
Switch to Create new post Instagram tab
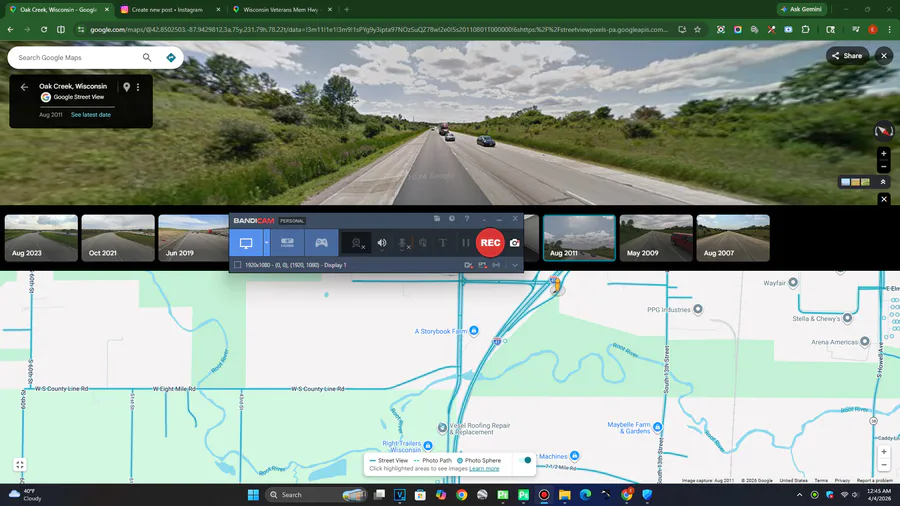tap(170, 10)
